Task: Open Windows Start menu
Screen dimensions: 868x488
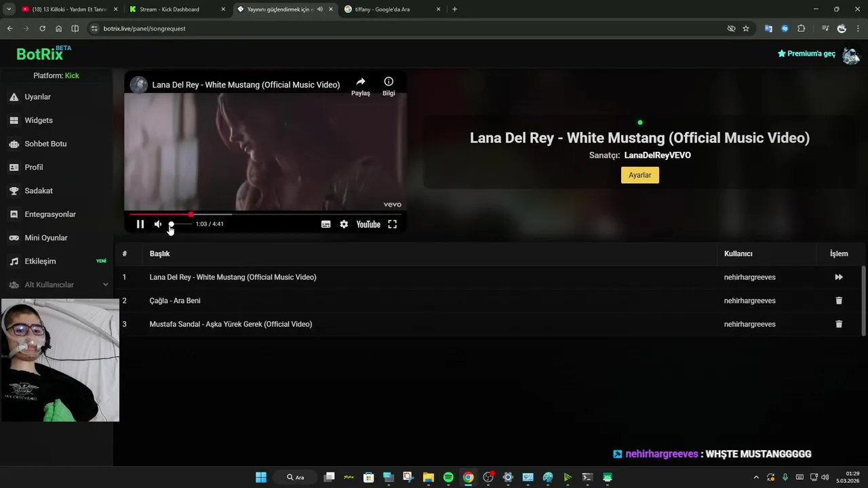Action: [261, 477]
